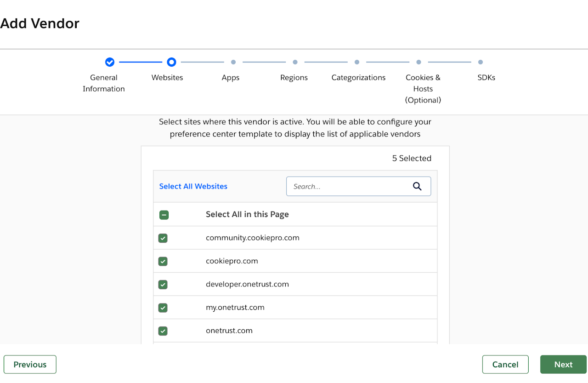Click the Select All in this Page label
The height and width of the screenshot is (383, 588).
tap(247, 214)
